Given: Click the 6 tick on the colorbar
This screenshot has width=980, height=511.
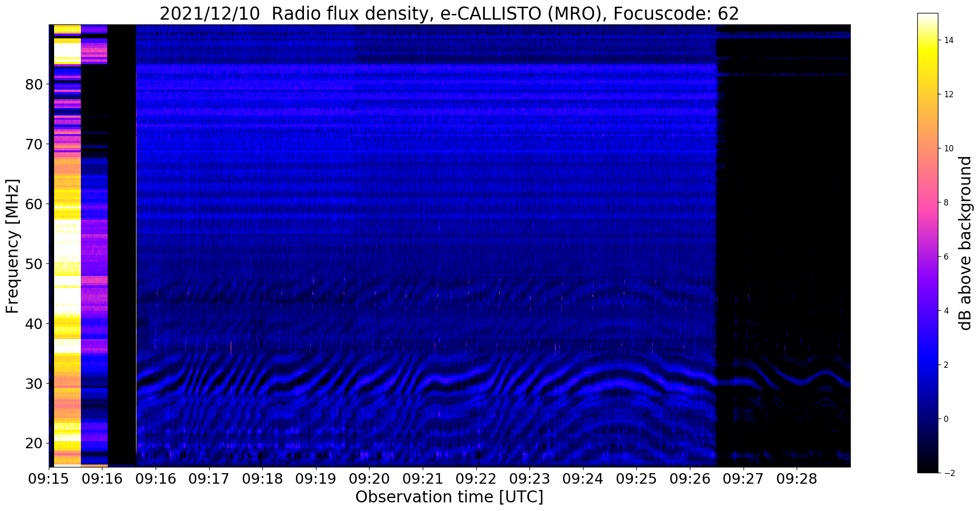Looking at the screenshot, I should (x=946, y=257).
